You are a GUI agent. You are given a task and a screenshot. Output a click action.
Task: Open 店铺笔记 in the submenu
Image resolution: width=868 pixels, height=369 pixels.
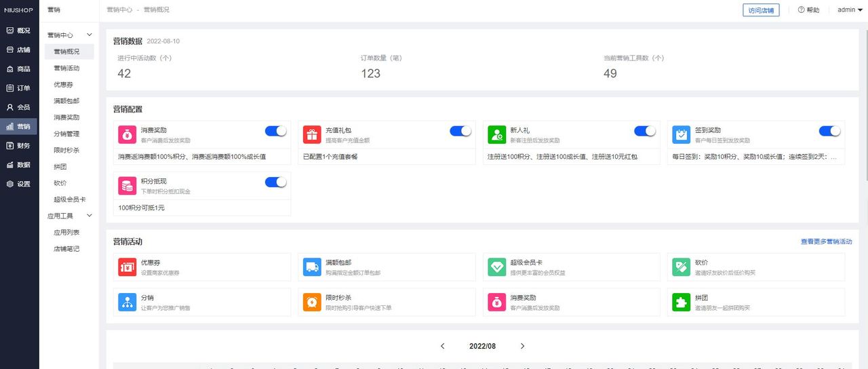click(66, 248)
